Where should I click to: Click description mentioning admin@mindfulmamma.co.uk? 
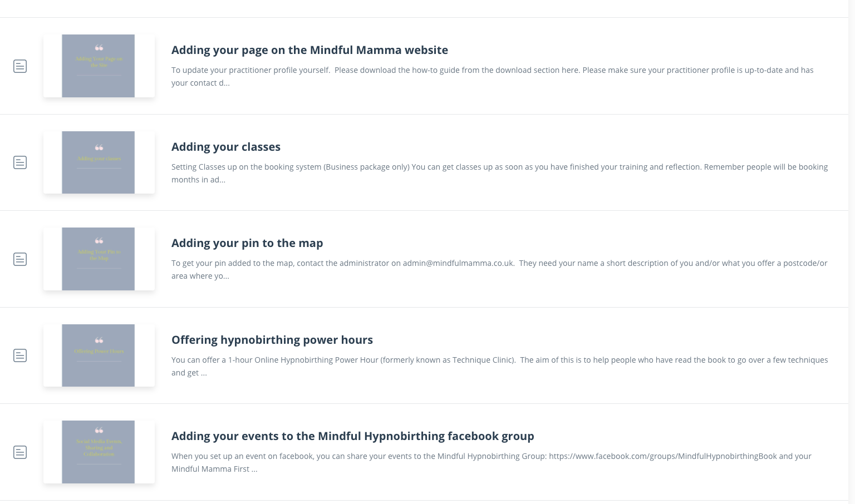click(499, 269)
